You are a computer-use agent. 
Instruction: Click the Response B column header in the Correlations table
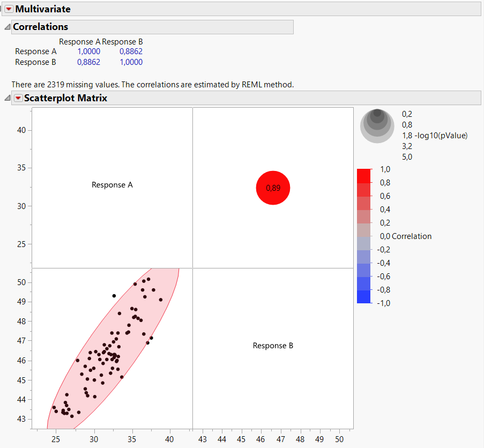pyautogui.click(x=122, y=41)
